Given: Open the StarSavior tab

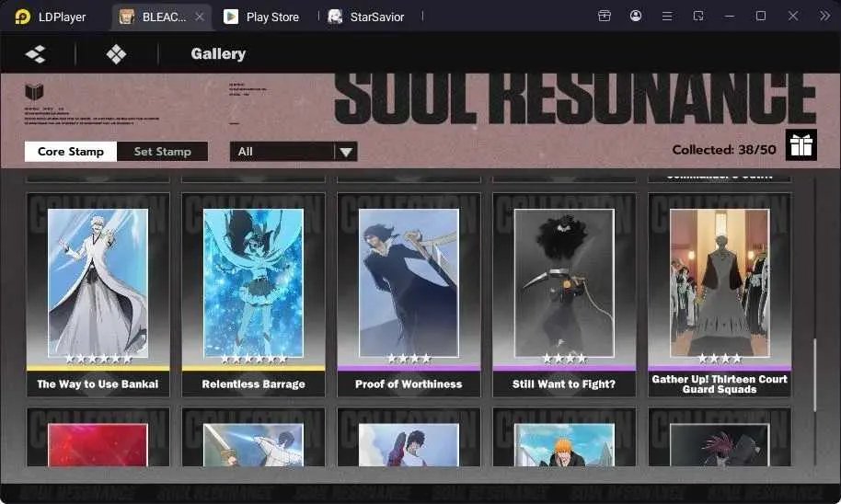Looking at the screenshot, I should (x=366, y=17).
